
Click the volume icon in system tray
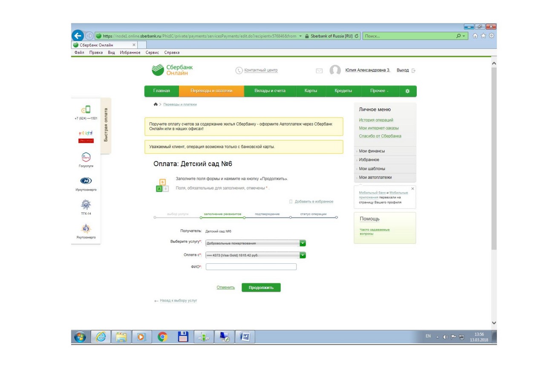445,337
